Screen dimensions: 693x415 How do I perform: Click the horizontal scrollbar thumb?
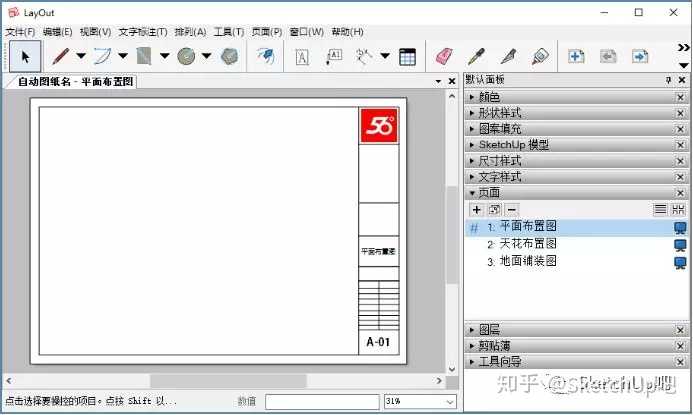click(x=228, y=381)
